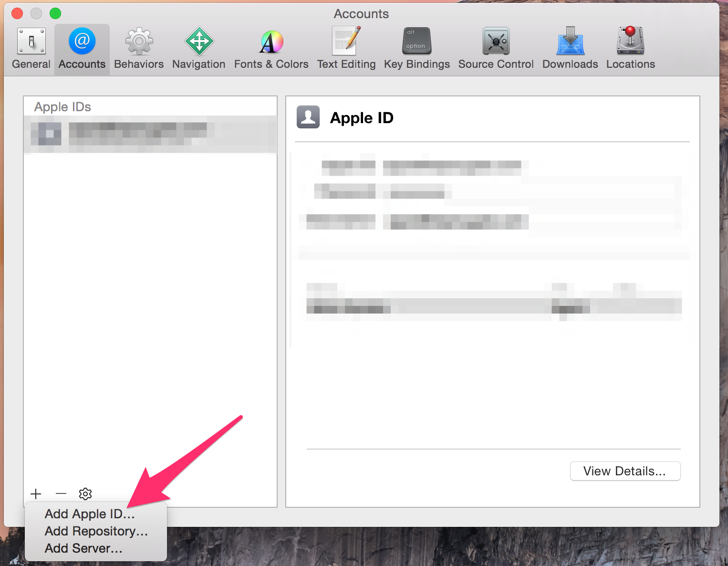Choose Add Repository from the menu
728x566 pixels.
click(95, 531)
